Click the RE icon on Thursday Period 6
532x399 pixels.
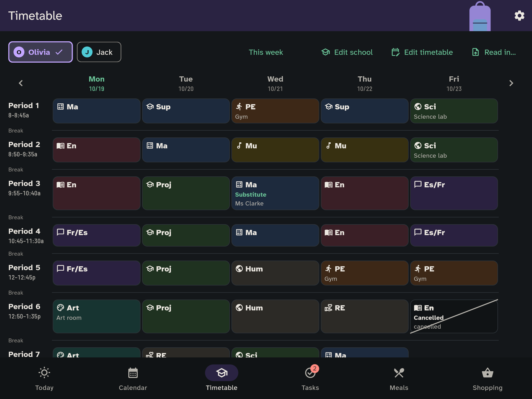(329, 308)
